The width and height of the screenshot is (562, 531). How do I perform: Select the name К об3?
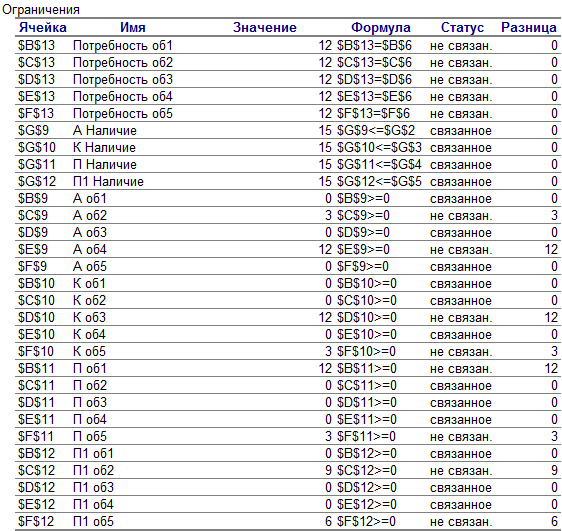click(89, 317)
